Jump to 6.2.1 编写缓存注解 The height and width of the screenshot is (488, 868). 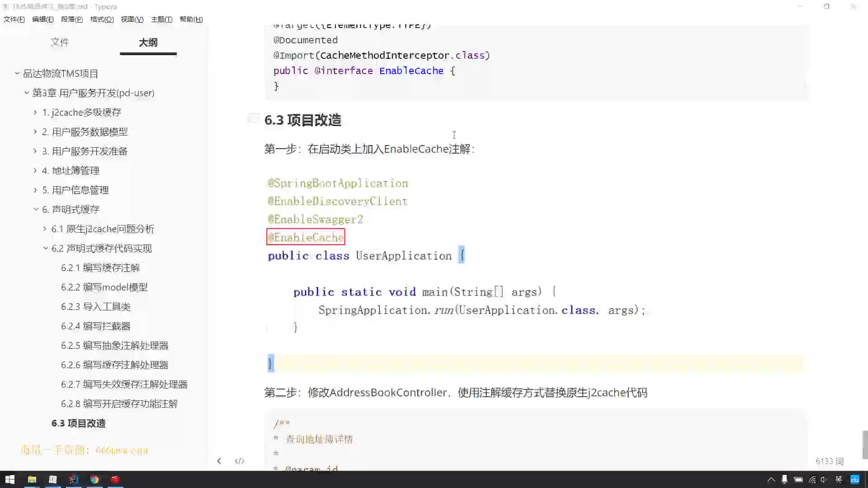pos(100,267)
